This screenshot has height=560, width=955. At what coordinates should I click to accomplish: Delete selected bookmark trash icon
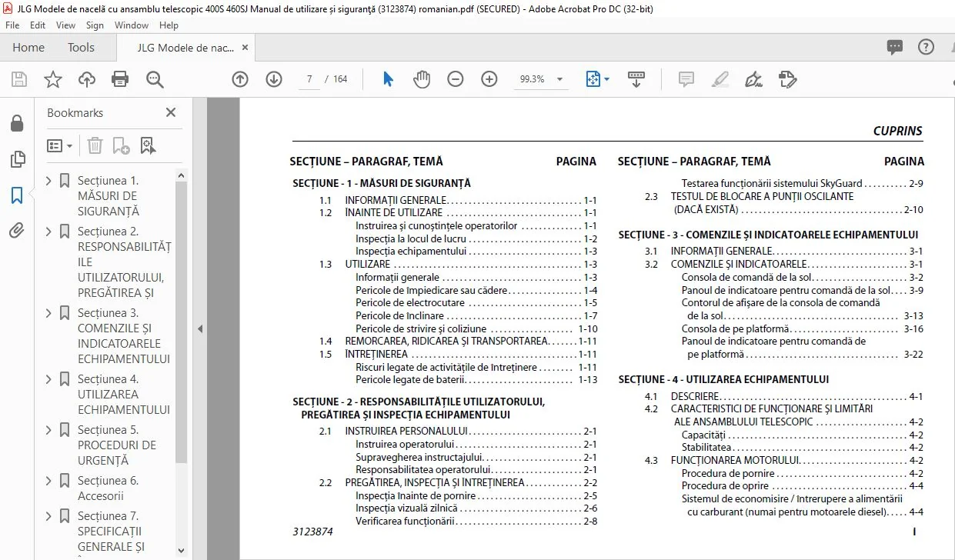[95, 145]
